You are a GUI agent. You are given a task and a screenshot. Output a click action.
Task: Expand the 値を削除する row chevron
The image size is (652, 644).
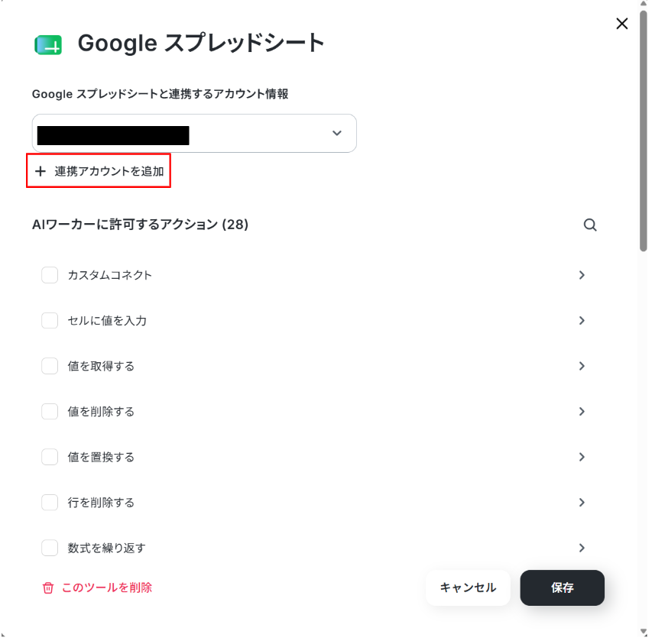pyautogui.click(x=582, y=412)
